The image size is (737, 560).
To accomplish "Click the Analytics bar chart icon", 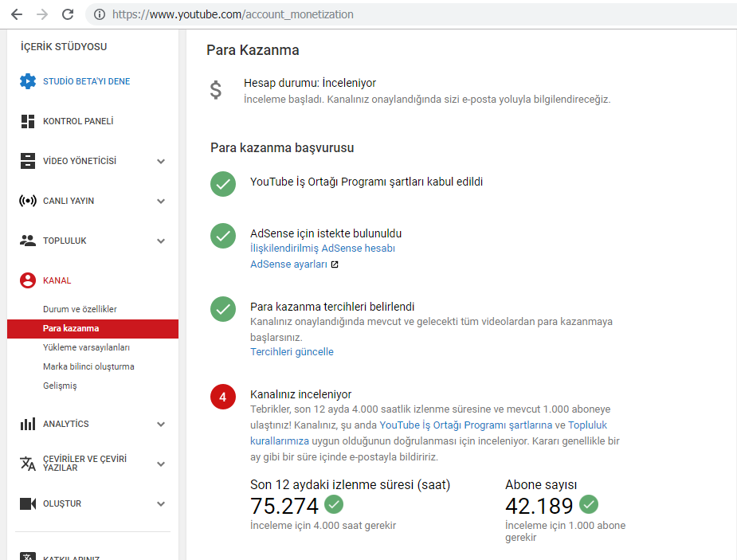I will pos(28,424).
